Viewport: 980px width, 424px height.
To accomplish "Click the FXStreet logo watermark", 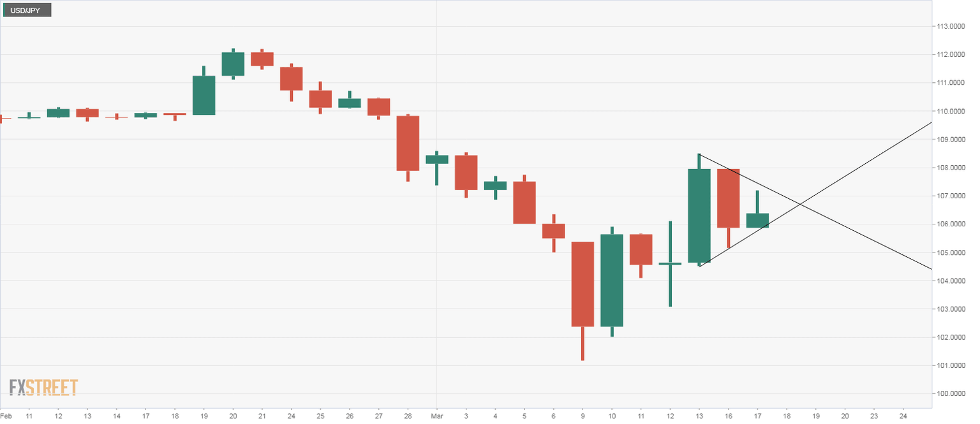I will point(43,387).
